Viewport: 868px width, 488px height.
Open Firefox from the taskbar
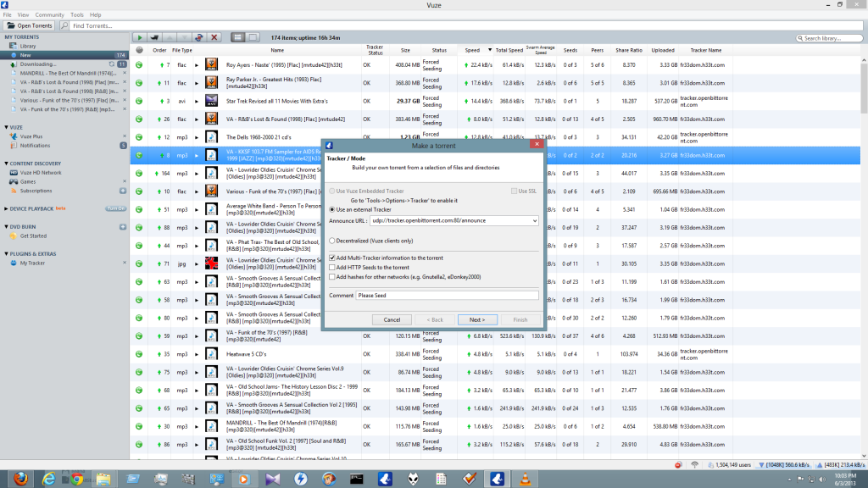[20, 479]
